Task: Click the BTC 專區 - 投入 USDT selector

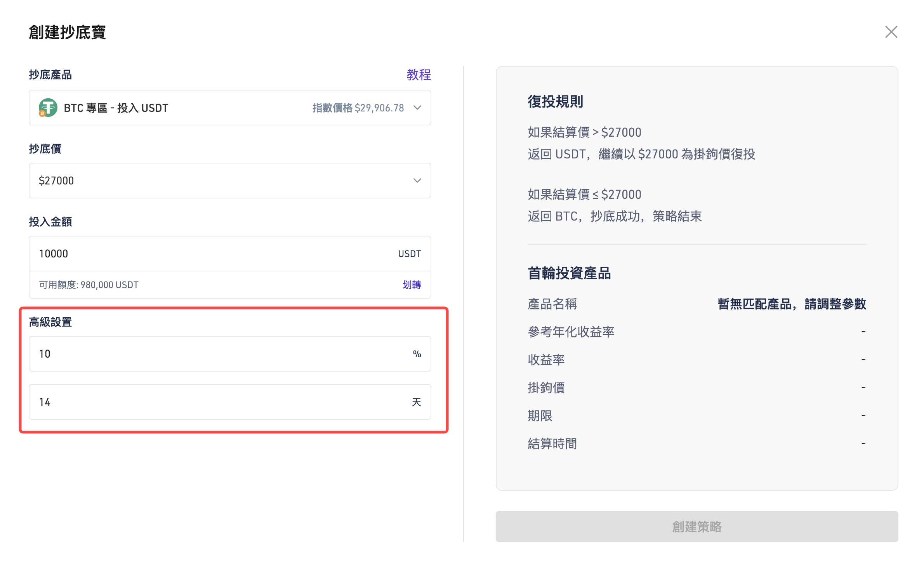Action: coord(116,108)
